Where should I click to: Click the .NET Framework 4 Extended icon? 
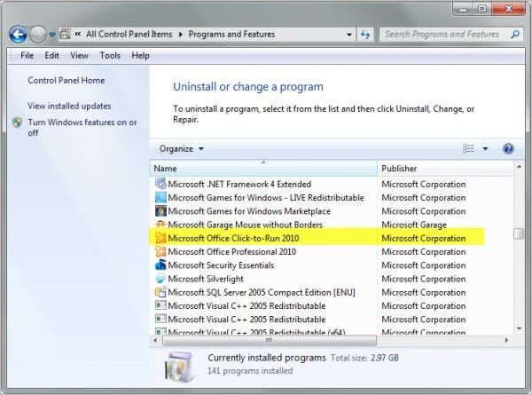160,184
